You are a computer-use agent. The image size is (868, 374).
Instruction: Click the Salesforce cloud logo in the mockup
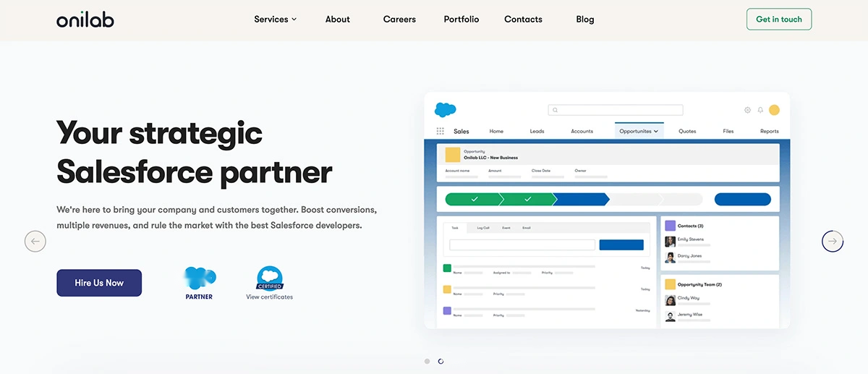click(x=446, y=110)
